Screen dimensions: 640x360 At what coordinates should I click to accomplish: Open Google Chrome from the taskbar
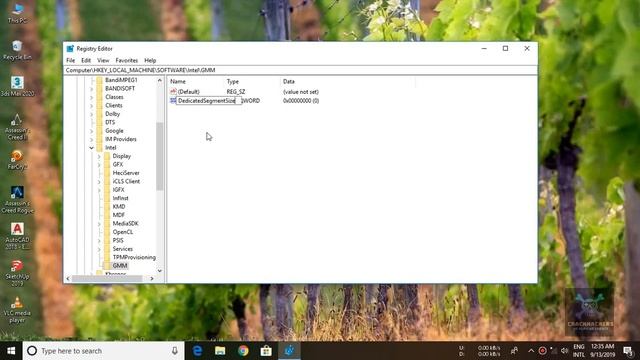tap(243, 351)
